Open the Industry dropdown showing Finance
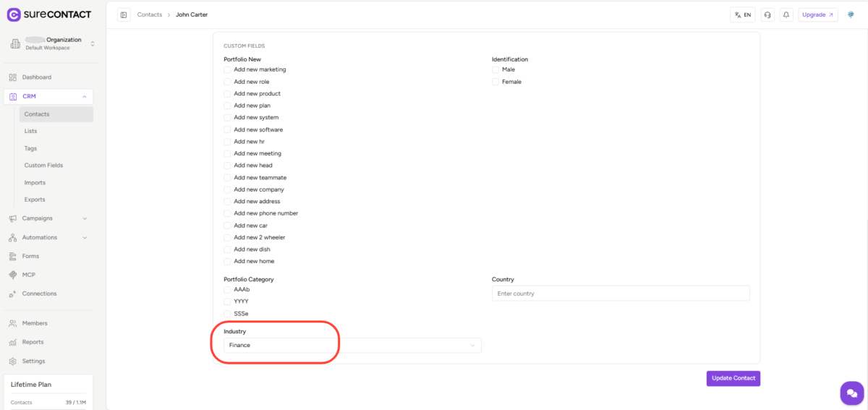Viewport: 868px width, 410px height. [352, 346]
